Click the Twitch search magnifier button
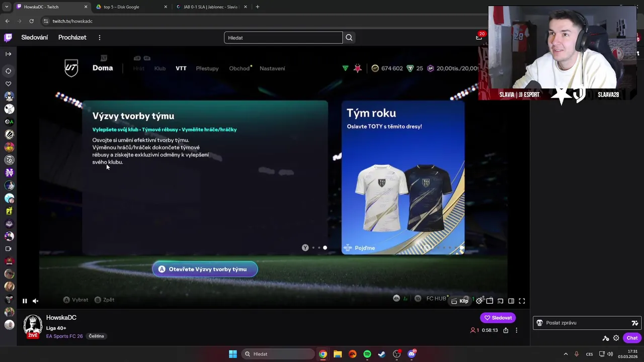This screenshot has width=644, height=362. tap(349, 38)
